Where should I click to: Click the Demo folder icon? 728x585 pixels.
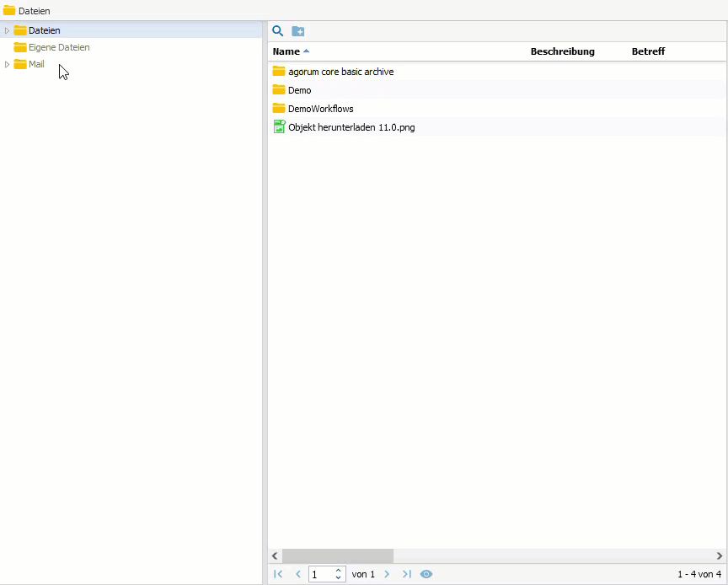click(x=279, y=89)
